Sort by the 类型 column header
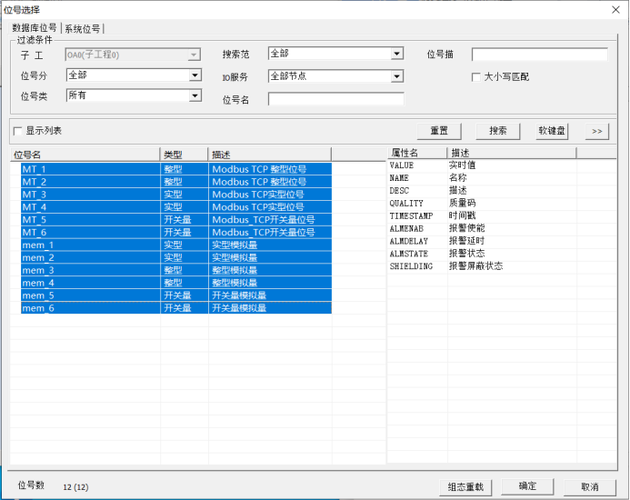Viewport: 630px width, 500px height. [x=184, y=155]
